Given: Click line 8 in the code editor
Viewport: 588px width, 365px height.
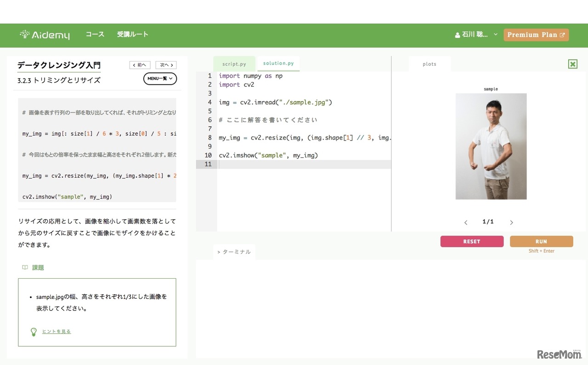Looking at the screenshot, I should coord(299,137).
